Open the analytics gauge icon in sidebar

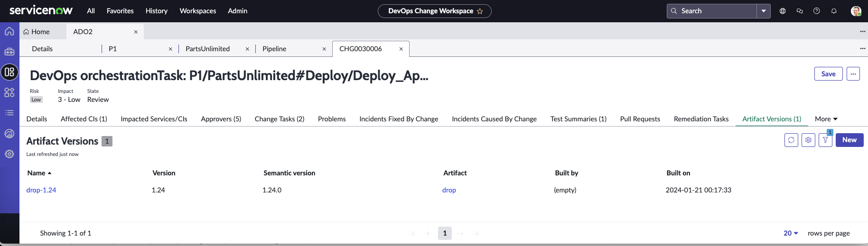(x=9, y=133)
